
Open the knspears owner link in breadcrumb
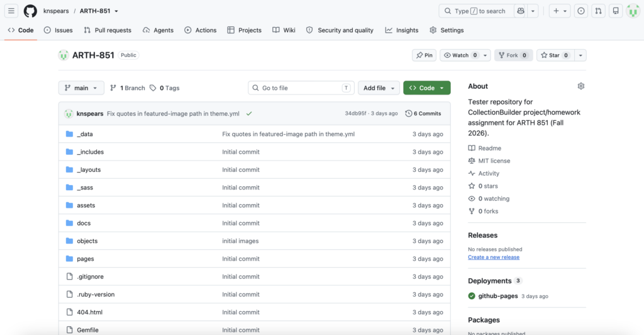click(x=56, y=11)
